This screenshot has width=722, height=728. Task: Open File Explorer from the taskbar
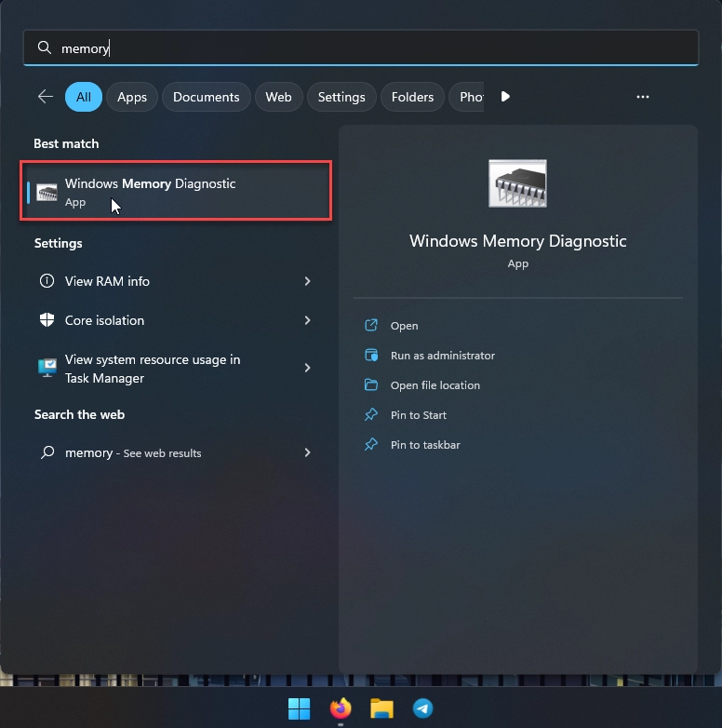[x=381, y=708]
